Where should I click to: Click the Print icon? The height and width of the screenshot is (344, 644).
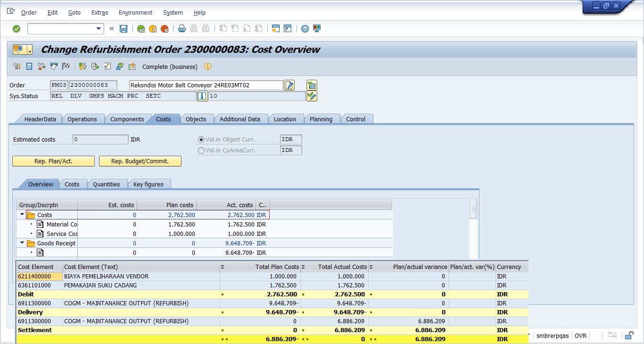pos(182,29)
